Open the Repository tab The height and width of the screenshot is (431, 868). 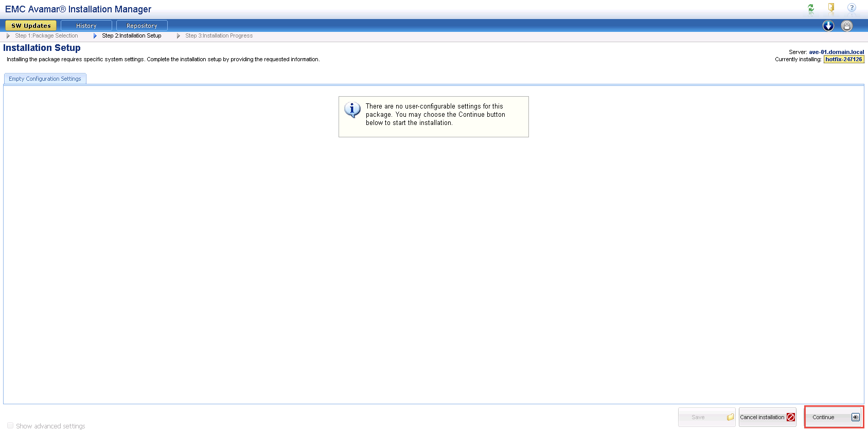pos(141,26)
